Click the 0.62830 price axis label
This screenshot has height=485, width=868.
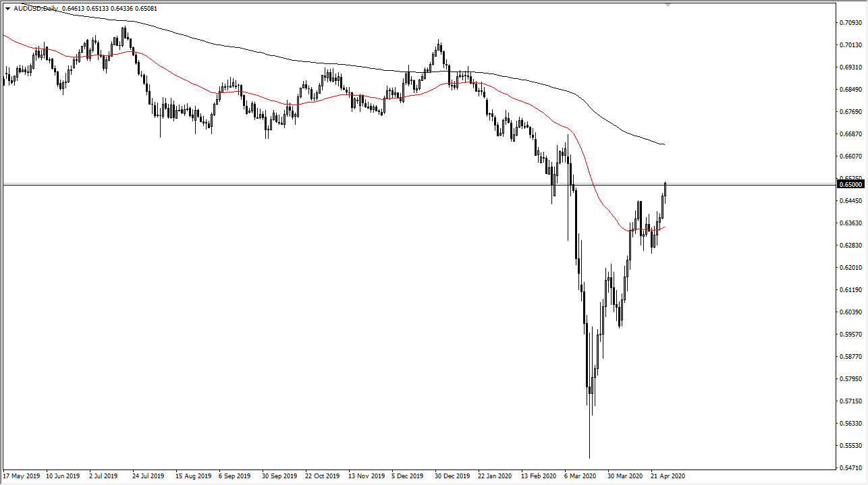point(850,246)
